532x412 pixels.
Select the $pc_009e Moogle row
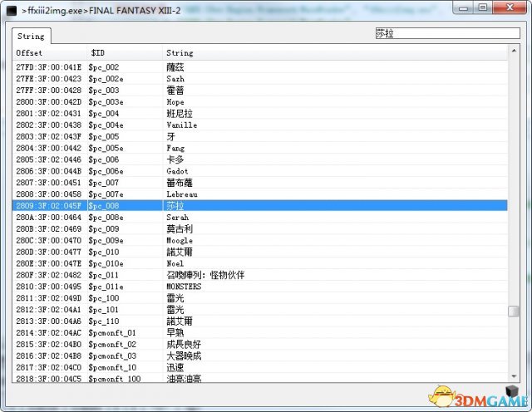click(260, 240)
